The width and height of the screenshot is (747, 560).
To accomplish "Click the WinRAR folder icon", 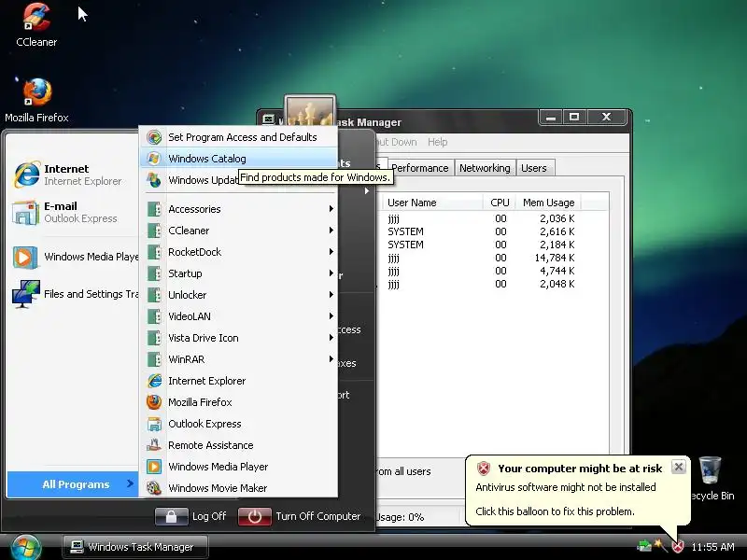I will [153, 359].
